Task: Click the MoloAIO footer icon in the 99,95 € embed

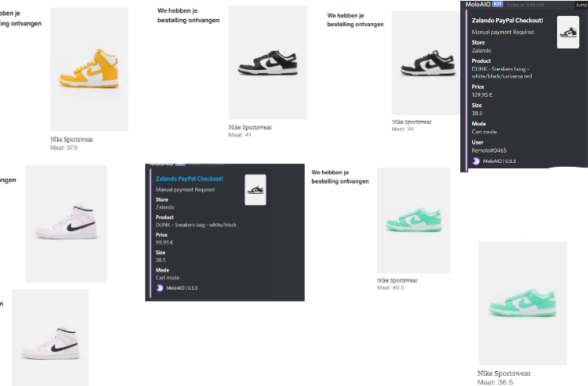Action: tap(159, 288)
